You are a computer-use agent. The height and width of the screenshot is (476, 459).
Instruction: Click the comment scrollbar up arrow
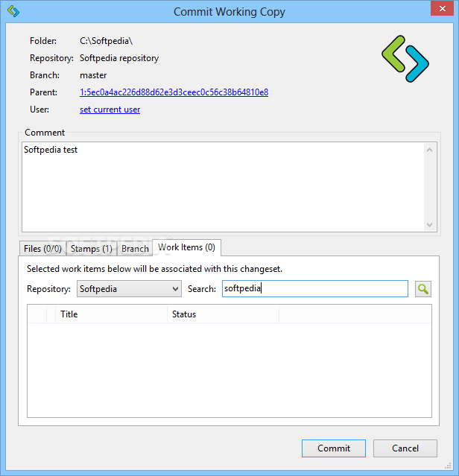[x=429, y=150]
